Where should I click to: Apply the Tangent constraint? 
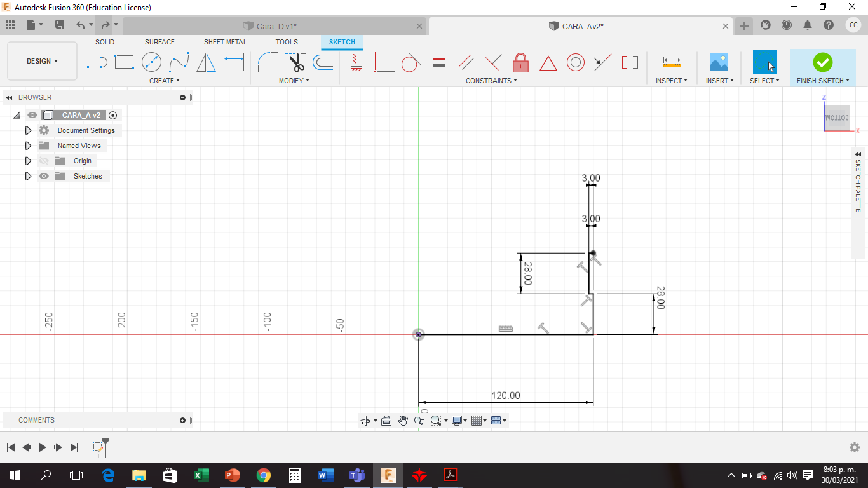click(x=411, y=62)
